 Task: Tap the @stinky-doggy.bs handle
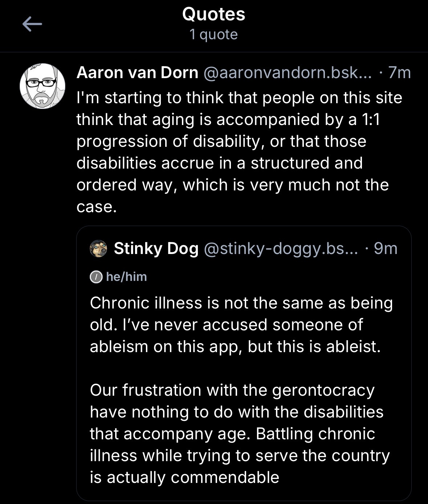click(x=281, y=249)
